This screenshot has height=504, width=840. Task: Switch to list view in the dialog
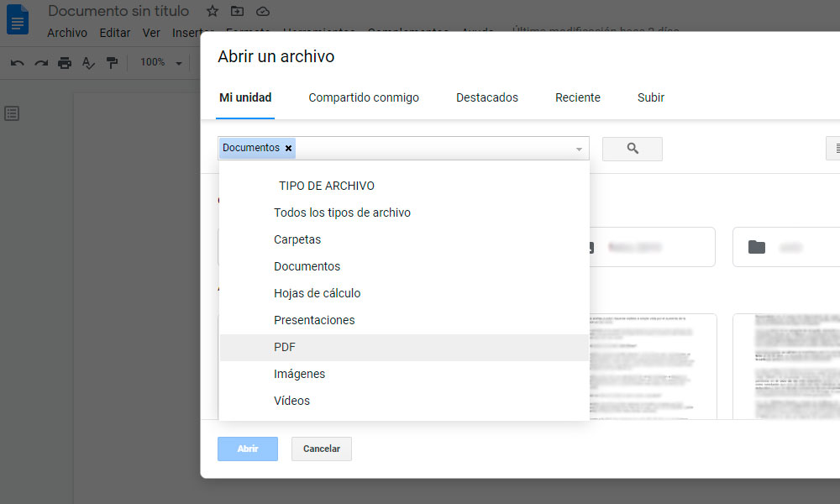837,148
